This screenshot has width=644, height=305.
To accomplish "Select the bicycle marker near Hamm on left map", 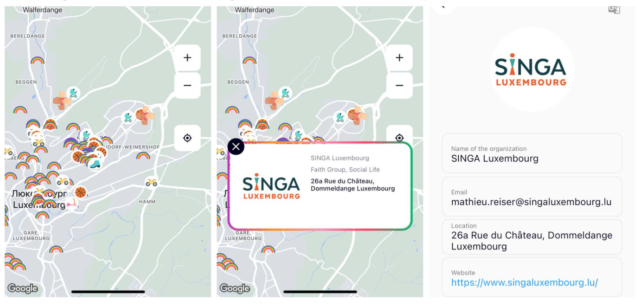I will pos(151,183).
